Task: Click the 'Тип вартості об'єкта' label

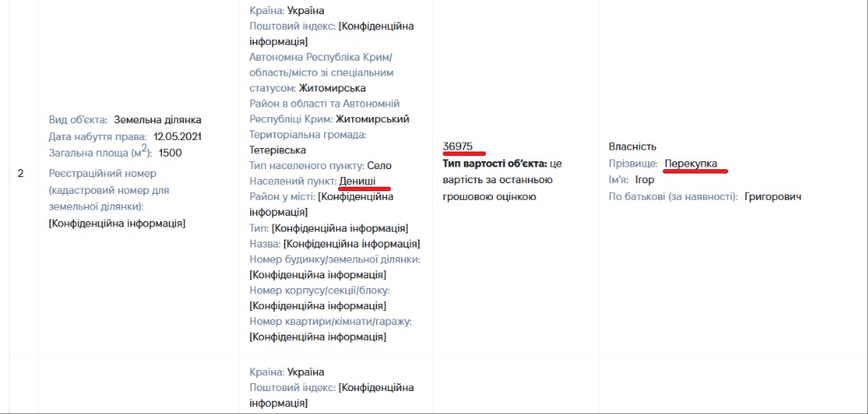Action: click(496, 164)
